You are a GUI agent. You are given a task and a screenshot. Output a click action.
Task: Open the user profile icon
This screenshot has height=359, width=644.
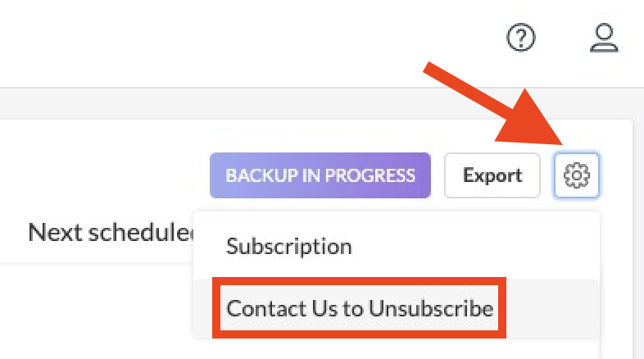604,38
